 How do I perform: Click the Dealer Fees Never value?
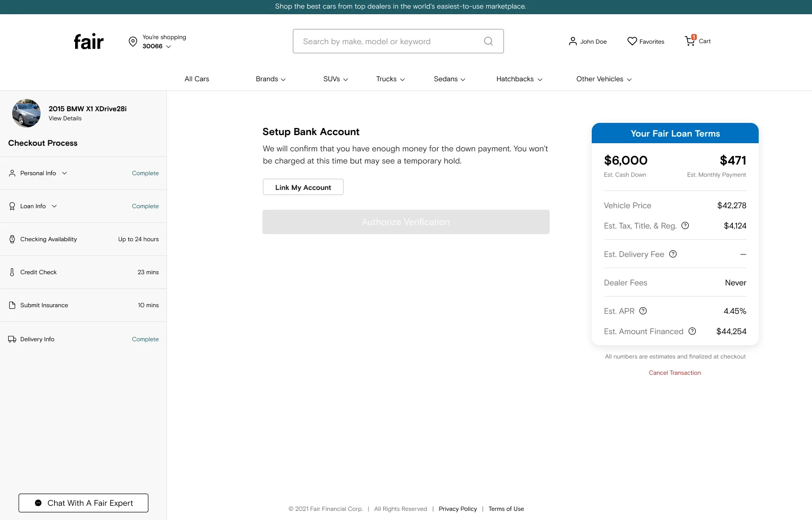tap(735, 283)
